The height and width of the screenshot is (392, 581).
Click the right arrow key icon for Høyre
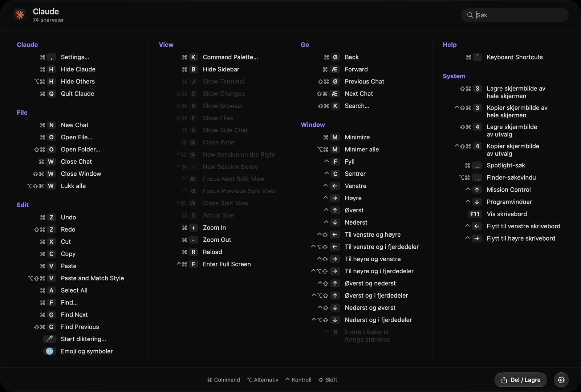[335, 198]
